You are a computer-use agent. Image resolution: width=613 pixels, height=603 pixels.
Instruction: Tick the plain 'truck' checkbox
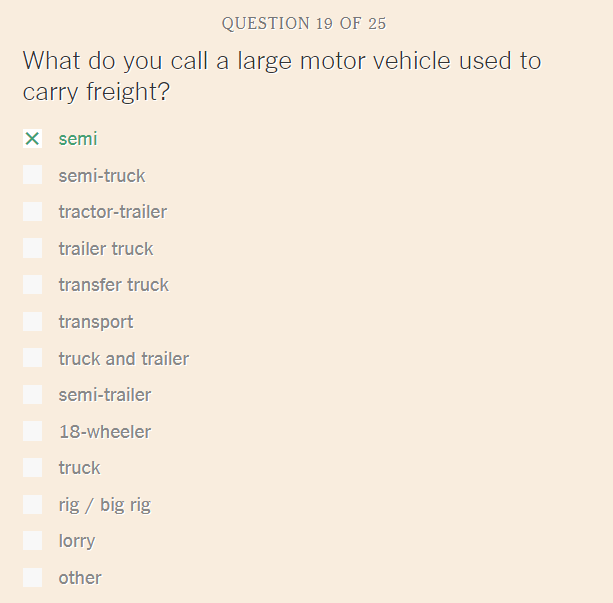(32, 468)
